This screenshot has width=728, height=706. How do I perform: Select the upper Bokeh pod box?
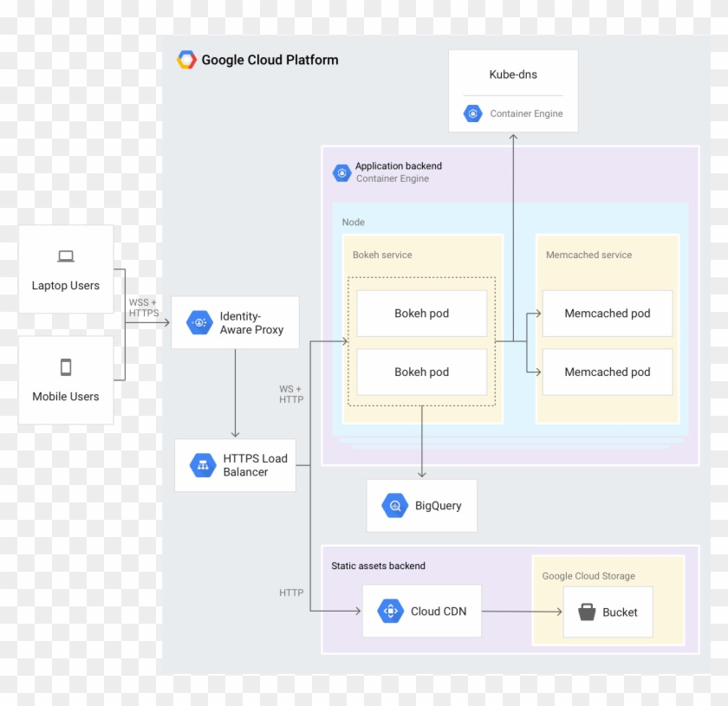point(421,314)
